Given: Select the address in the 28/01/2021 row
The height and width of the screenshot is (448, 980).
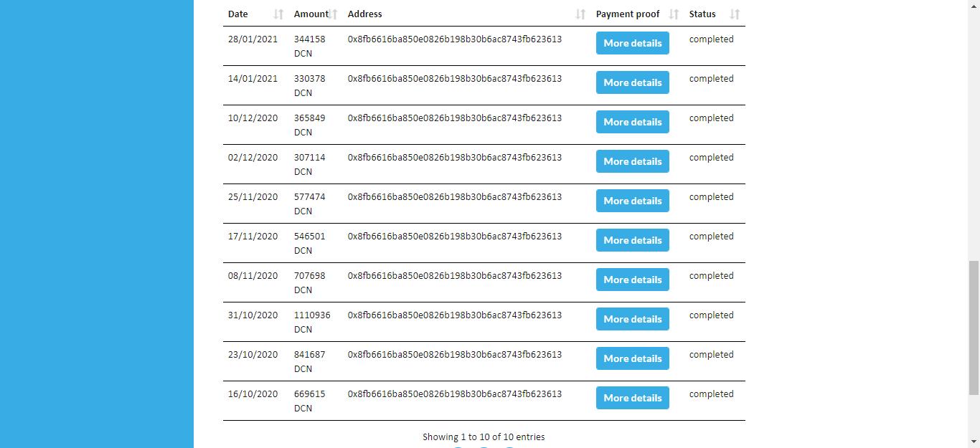Looking at the screenshot, I should click(455, 39).
